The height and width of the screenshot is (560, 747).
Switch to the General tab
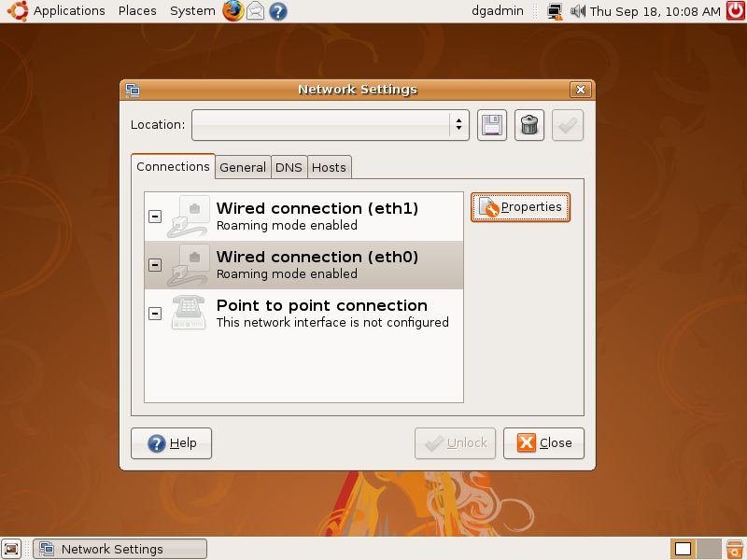click(x=243, y=168)
